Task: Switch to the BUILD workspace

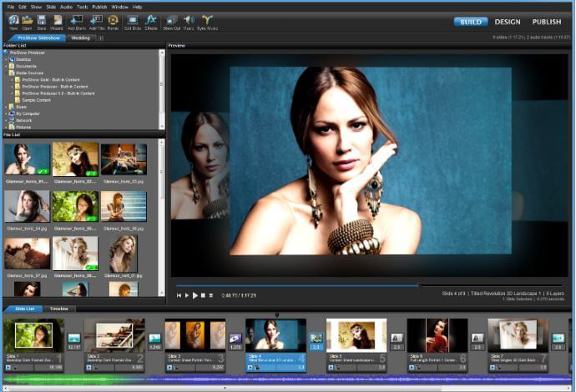Action: [x=471, y=22]
